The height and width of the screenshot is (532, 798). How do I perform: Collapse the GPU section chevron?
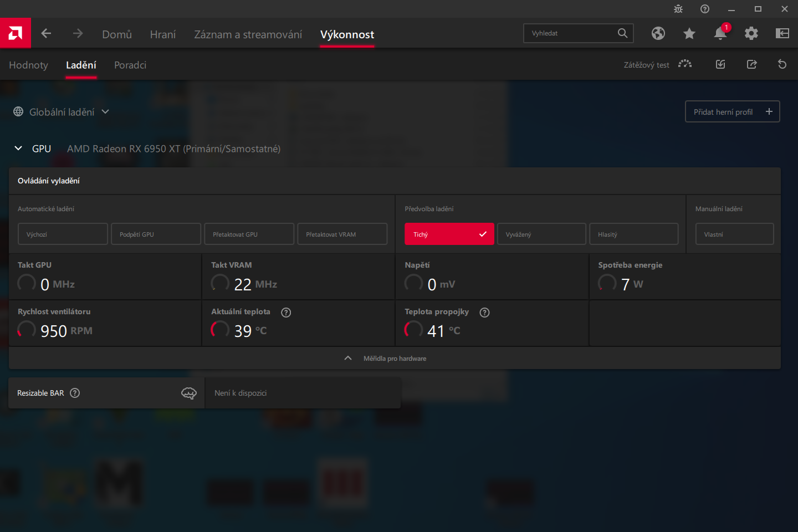coord(18,149)
